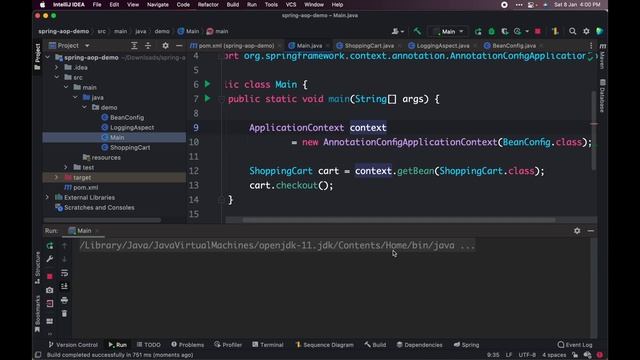Open the Refactor menu

208,5
